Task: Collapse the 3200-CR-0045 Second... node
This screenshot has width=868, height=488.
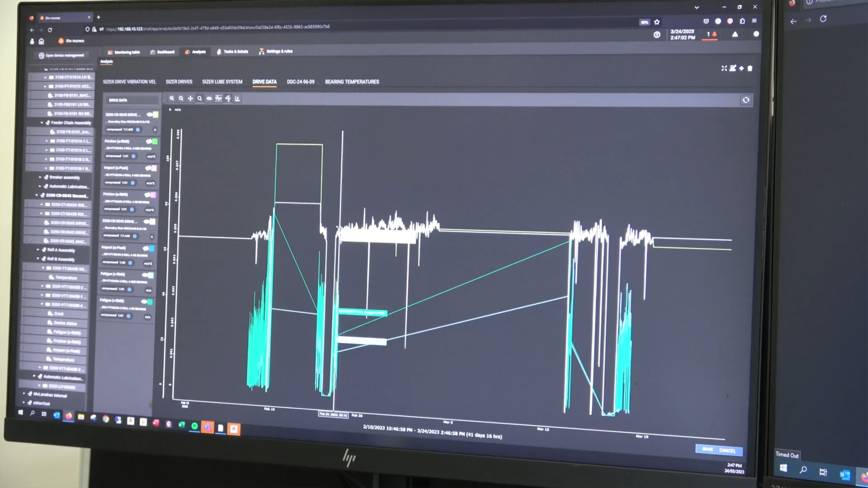Action: point(37,195)
